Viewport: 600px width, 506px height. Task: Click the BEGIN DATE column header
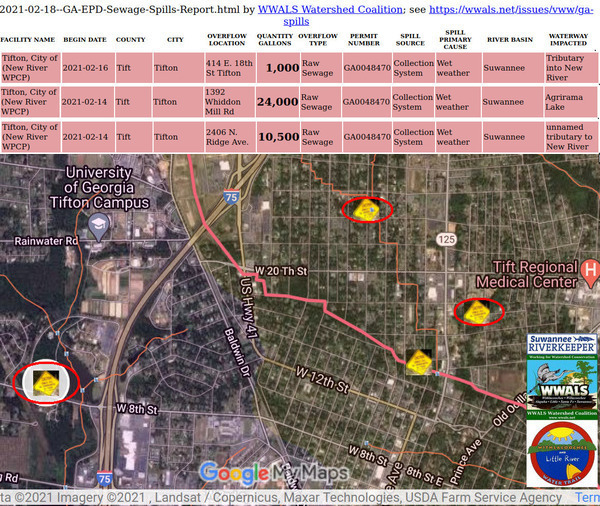click(85, 39)
